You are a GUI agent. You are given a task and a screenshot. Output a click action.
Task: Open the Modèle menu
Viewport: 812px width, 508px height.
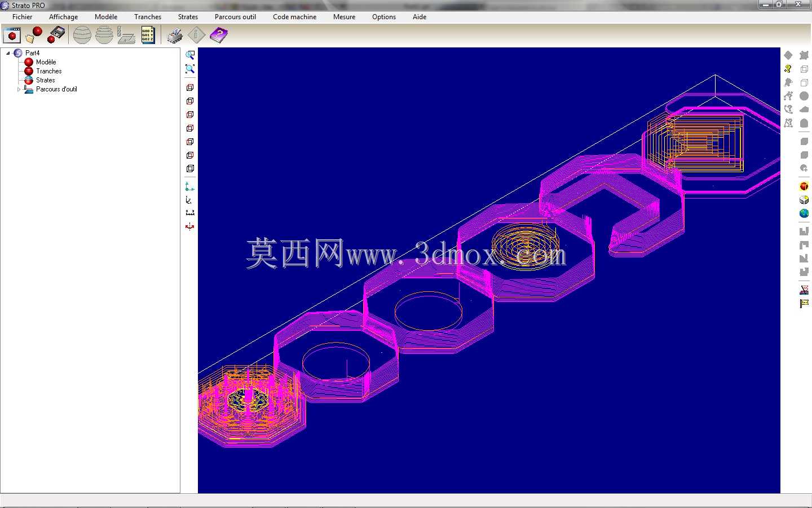tap(106, 17)
